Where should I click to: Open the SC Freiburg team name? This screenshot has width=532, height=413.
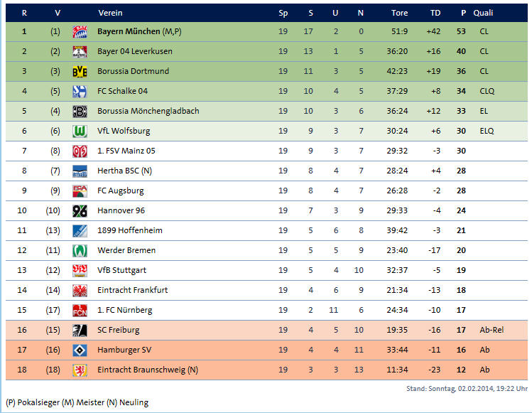pyautogui.click(x=118, y=330)
